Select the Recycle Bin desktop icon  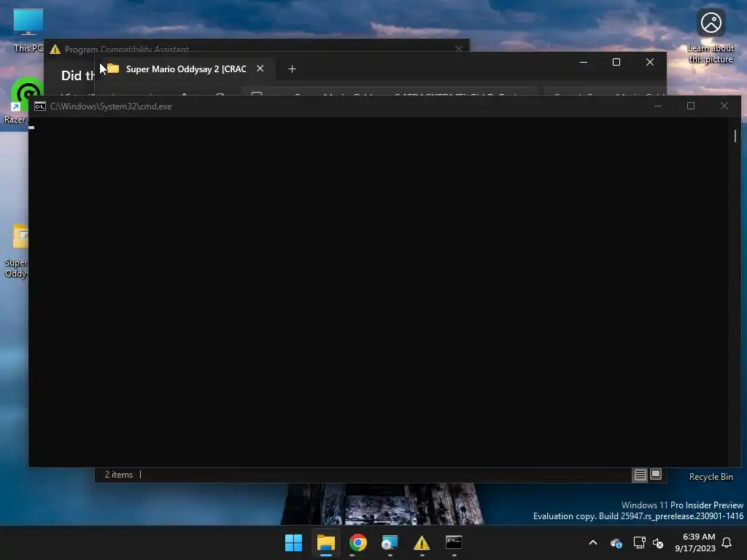(x=711, y=477)
